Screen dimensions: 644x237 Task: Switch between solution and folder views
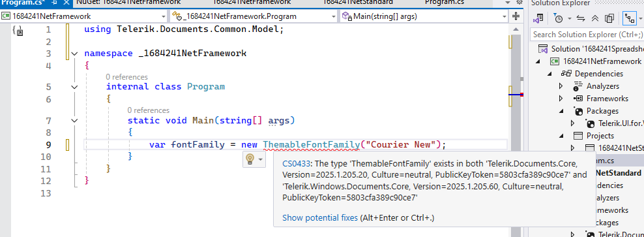pyautogui.click(x=538, y=18)
